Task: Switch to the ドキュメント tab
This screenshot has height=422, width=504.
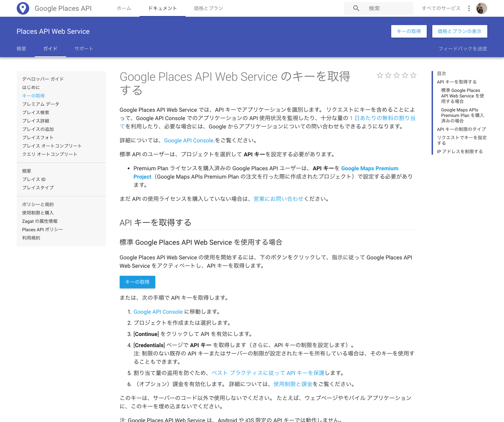Action: [162, 8]
